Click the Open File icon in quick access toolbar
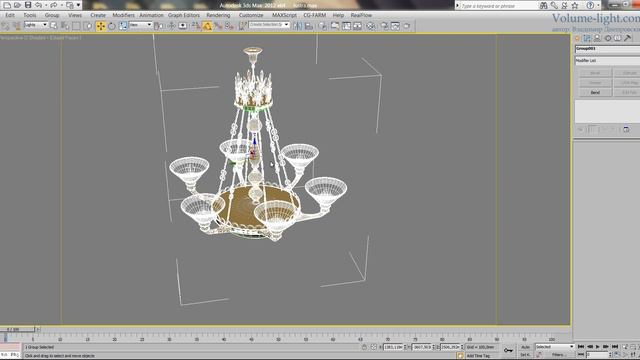Viewport: 640px width, 360px height. coord(17,5)
